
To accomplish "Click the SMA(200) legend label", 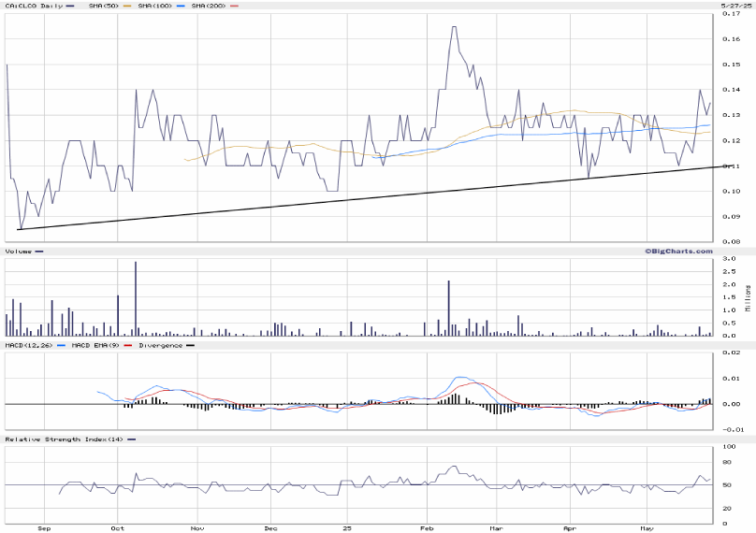I will 208,6.
